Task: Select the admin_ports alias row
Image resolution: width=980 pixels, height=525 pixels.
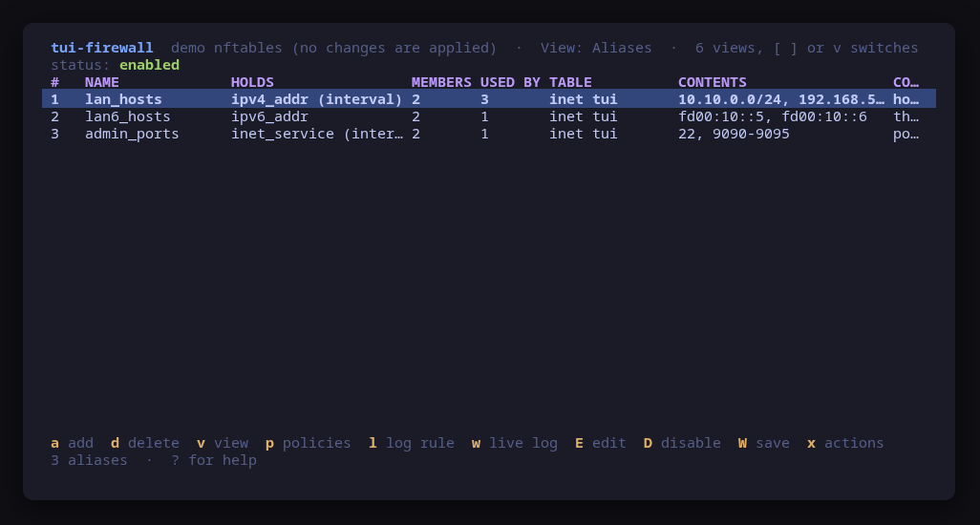Action: (x=489, y=134)
